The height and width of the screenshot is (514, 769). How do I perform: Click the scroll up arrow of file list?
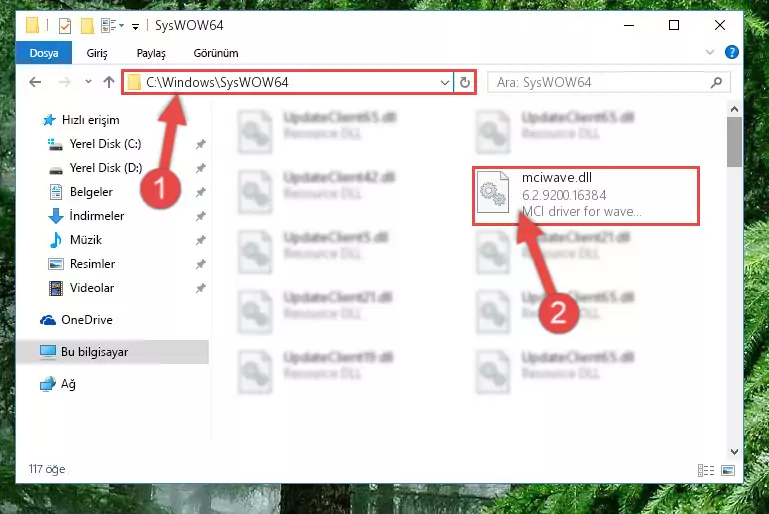click(734, 109)
